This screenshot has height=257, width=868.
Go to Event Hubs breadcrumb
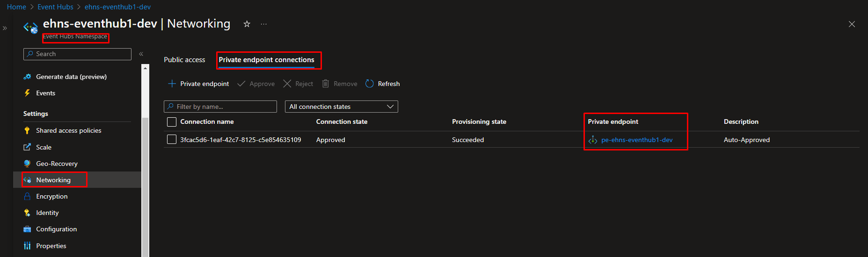pyautogui.click(x=55, y=7)
